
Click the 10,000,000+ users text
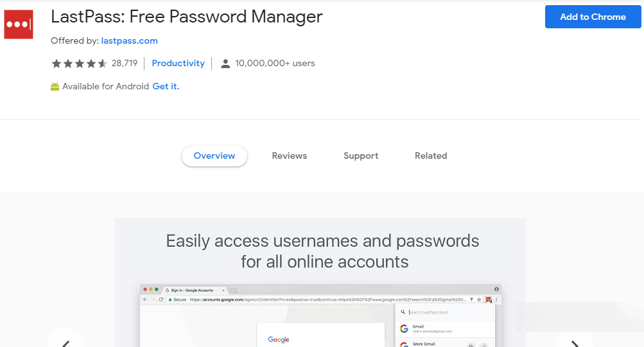(275, 64)
